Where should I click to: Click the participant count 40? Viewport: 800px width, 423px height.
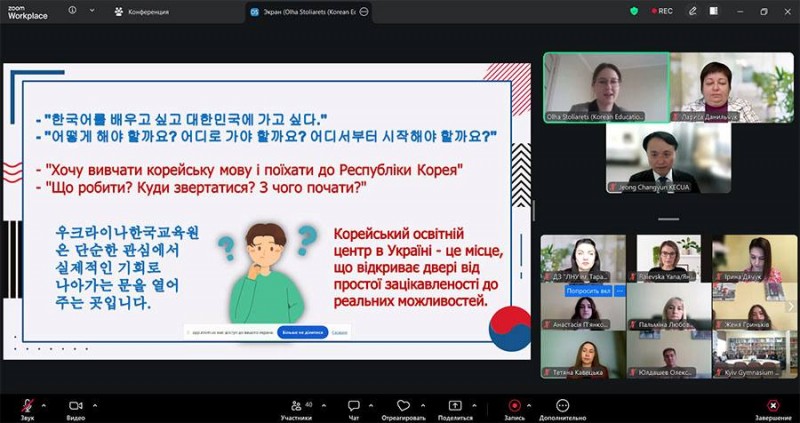[x=308, y=405]
